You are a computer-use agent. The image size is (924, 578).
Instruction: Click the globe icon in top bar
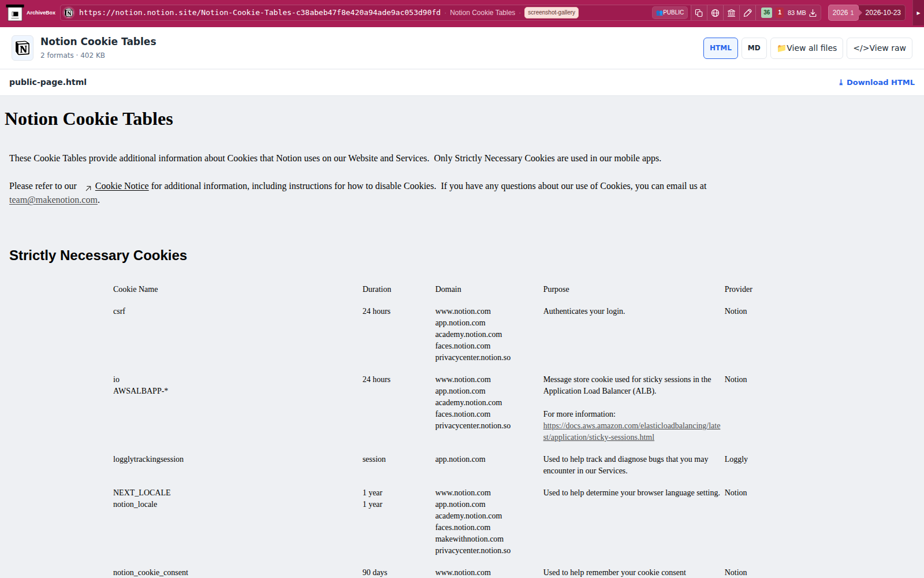pos(715,13)
